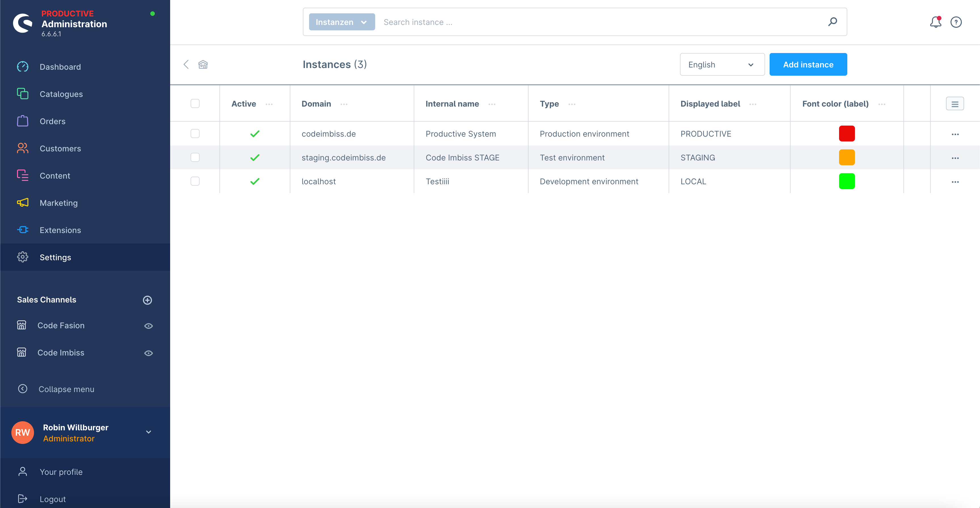The image size is (980, 508).
Task: Expand the Robin Willburger user menu chevron
Action: click(149, 432)
